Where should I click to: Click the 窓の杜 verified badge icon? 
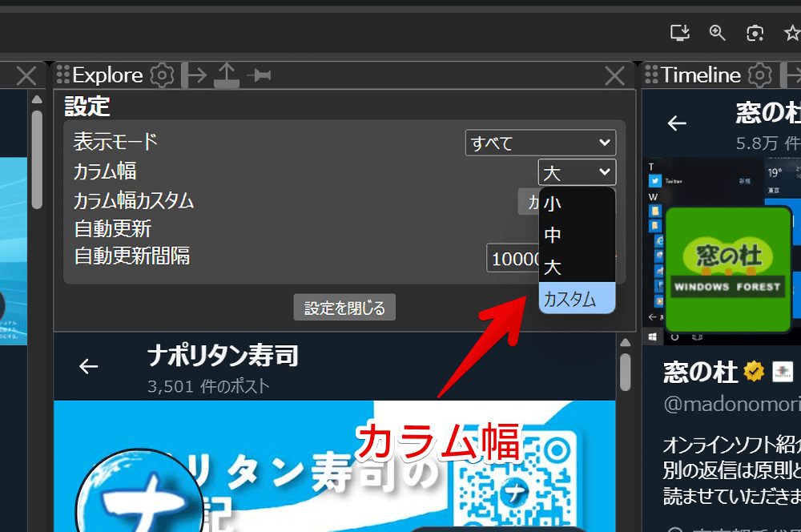coord(754,372)
